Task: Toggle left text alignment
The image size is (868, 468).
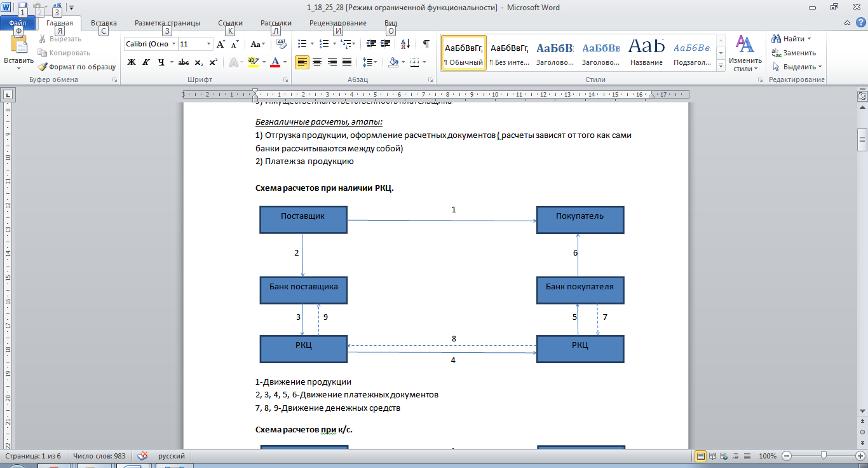Action: pos(302,62)
